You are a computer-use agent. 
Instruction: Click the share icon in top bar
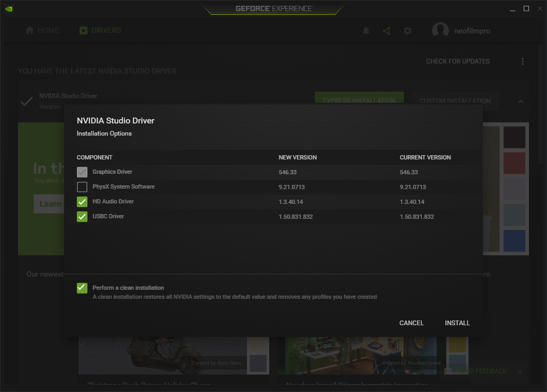(x=386, y=31)
